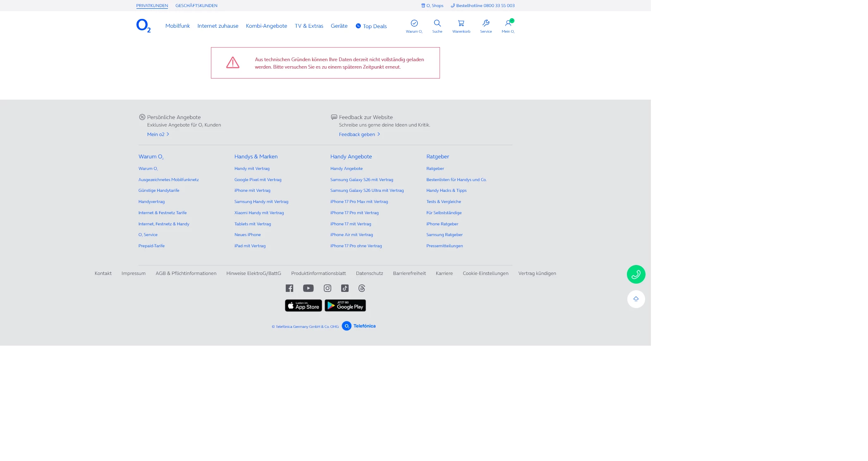The width and height of the screenshot is (868, 461).
Task: Click the TikTok footer icon
Action: 345,288
